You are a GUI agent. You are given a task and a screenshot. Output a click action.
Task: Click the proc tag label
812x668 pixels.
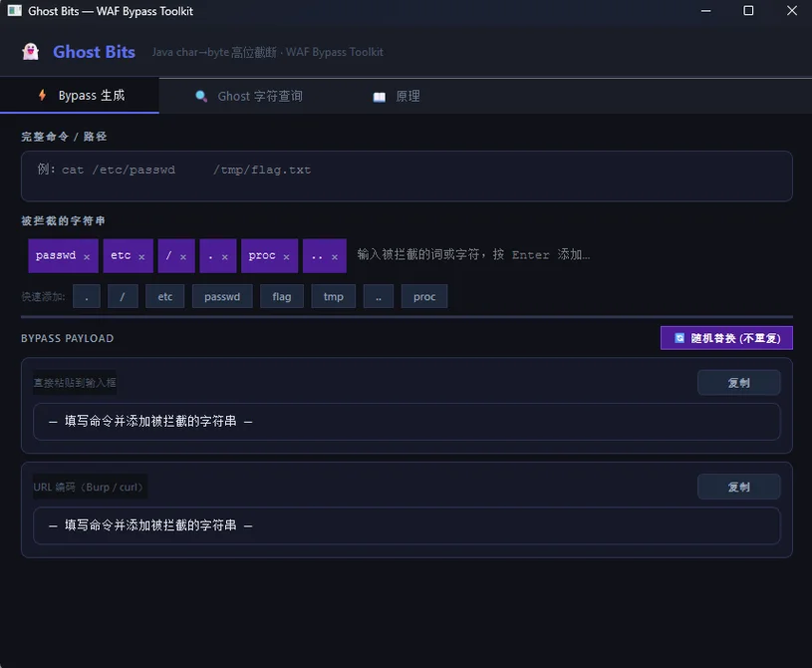pyautogui.click(x=262, y=255)
